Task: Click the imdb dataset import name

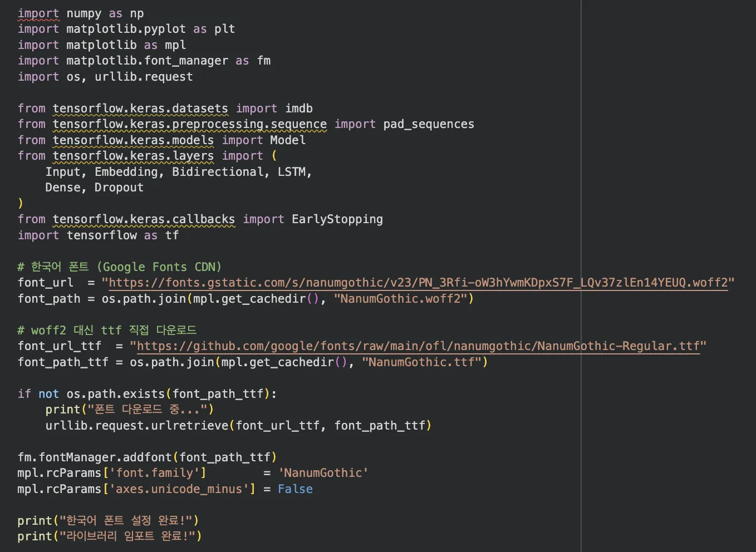Action: (299, 109)
